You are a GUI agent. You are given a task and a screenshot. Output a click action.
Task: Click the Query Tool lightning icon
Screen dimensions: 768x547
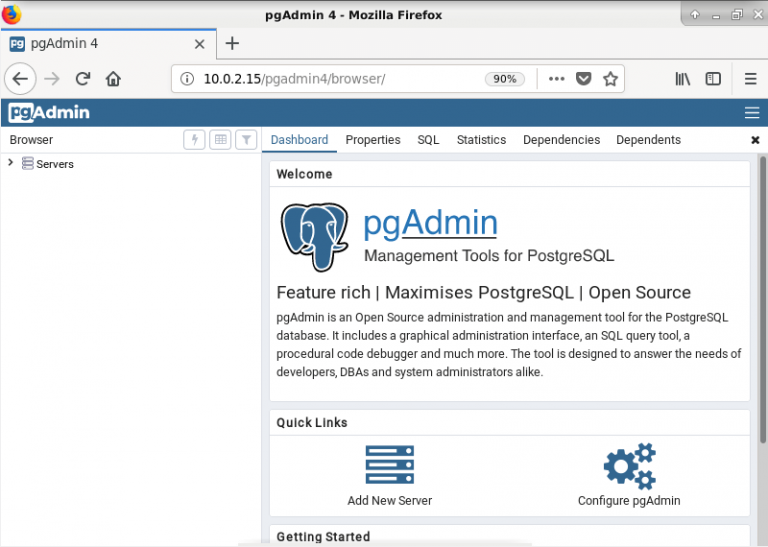point(194,140)
